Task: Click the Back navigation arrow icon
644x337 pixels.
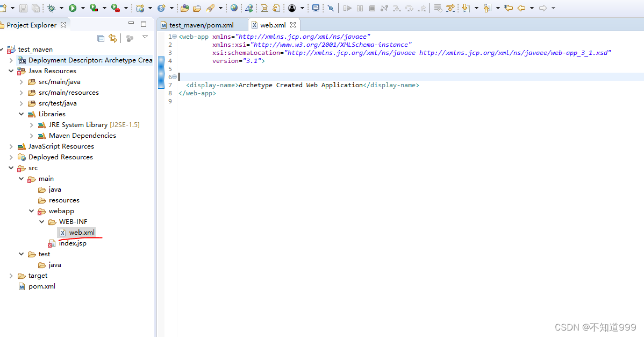Action: click(521, 8)
